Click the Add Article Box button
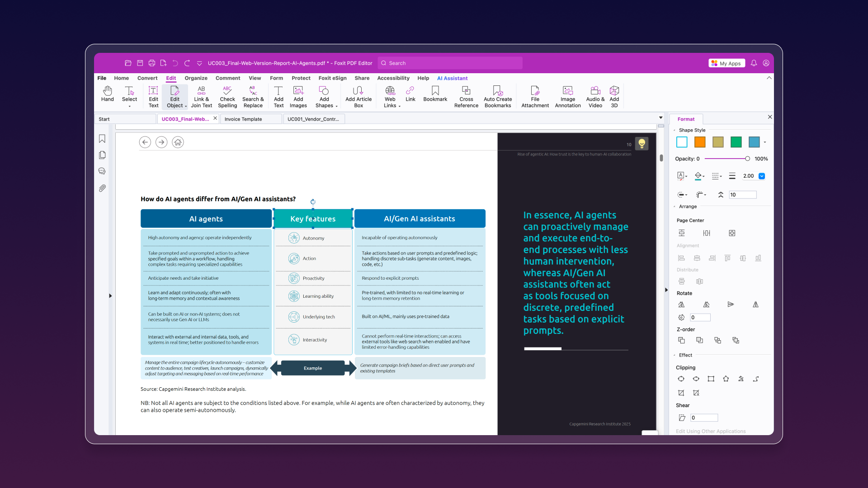This screenshot has width=868, height=488. (358, 95)
